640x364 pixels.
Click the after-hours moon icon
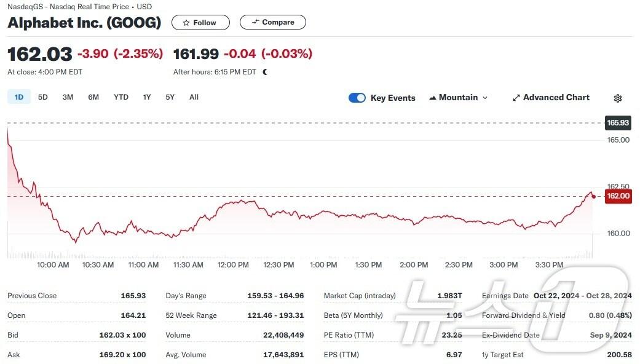(265, 72)
